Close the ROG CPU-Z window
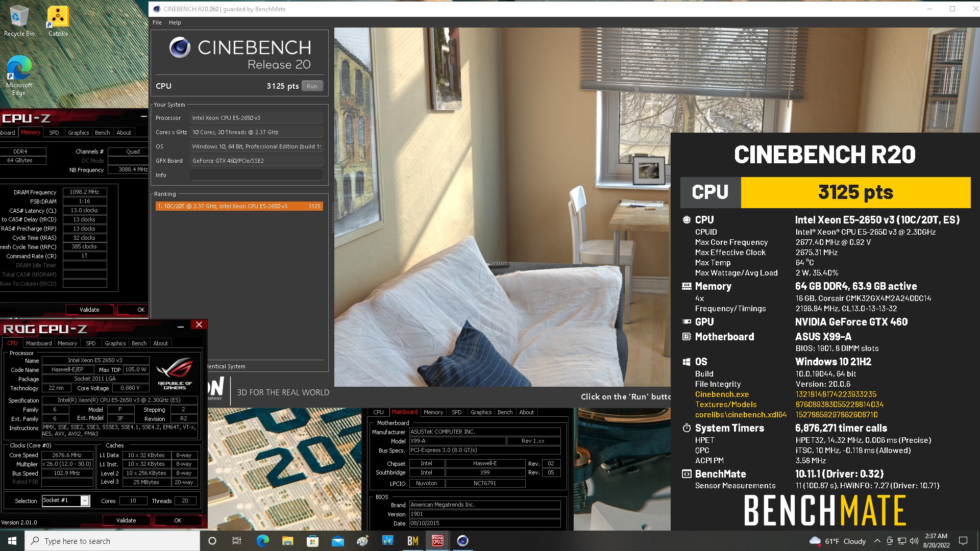This screenshot has width=980, height=551. click(199, 325)
